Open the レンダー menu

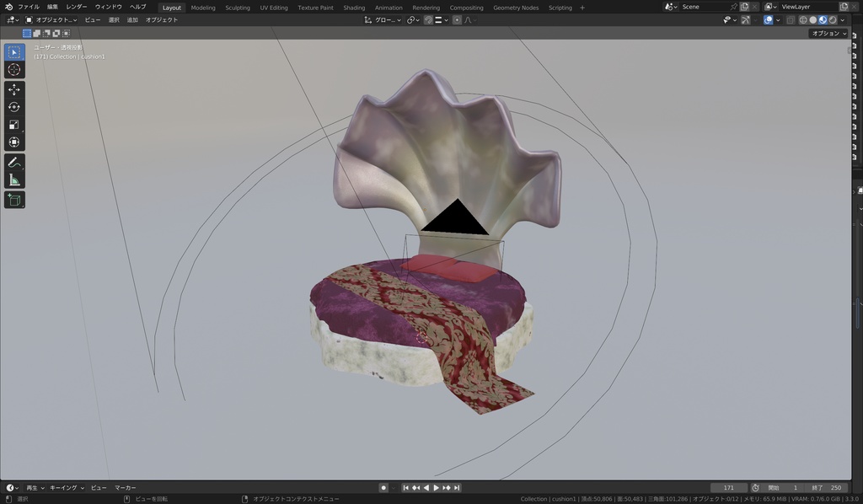point(77,7)
